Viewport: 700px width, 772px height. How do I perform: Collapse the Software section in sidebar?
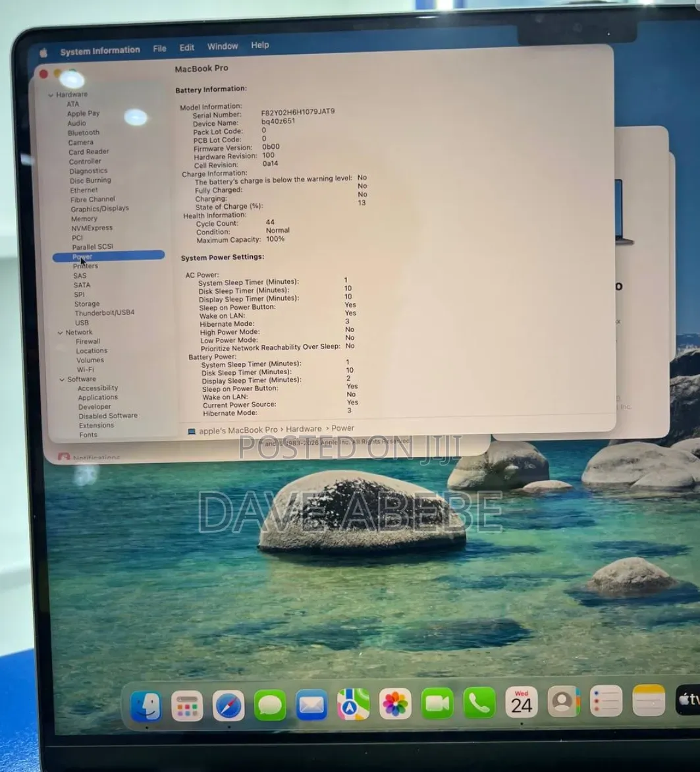click(62, 379)
